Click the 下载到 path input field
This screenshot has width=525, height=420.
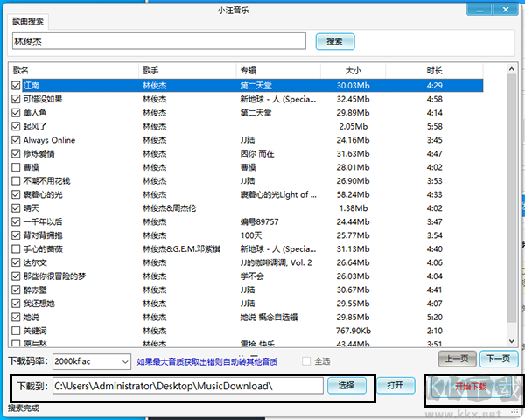pos(186,385)
